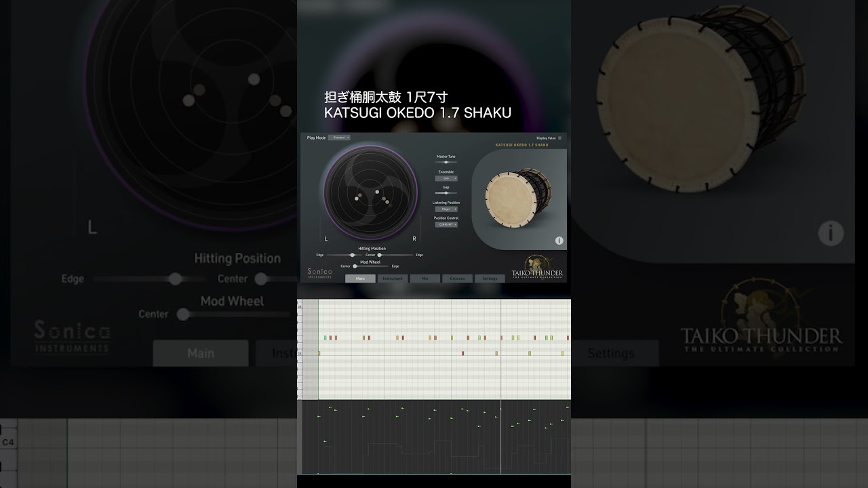The image size is (868, 488).
Task: Switch to the Instrument tab
Action: 393,279
